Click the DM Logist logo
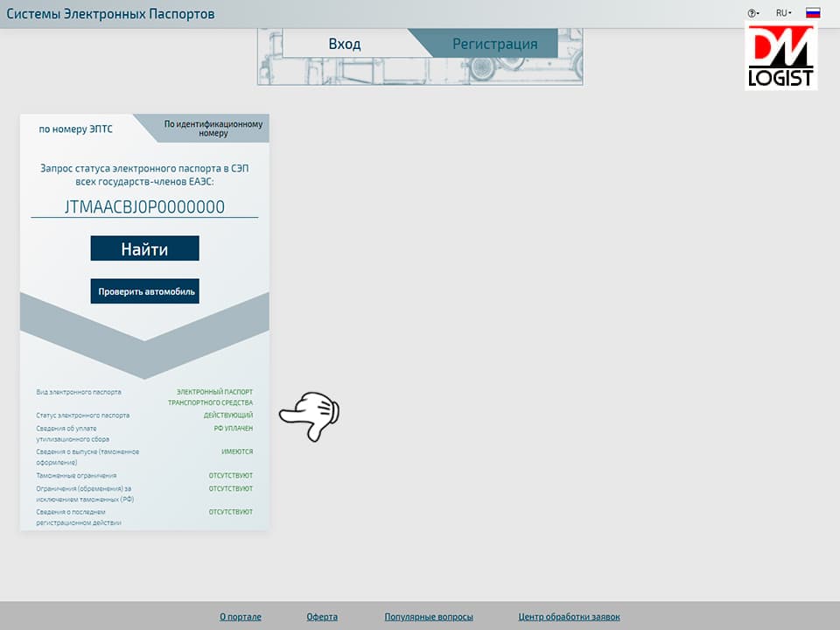 [781, 56]
